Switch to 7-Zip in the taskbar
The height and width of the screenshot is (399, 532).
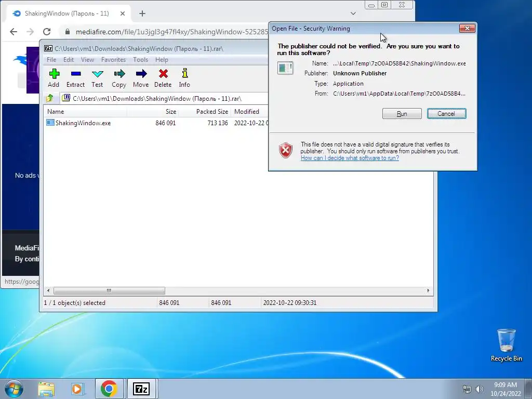point(141,389)
